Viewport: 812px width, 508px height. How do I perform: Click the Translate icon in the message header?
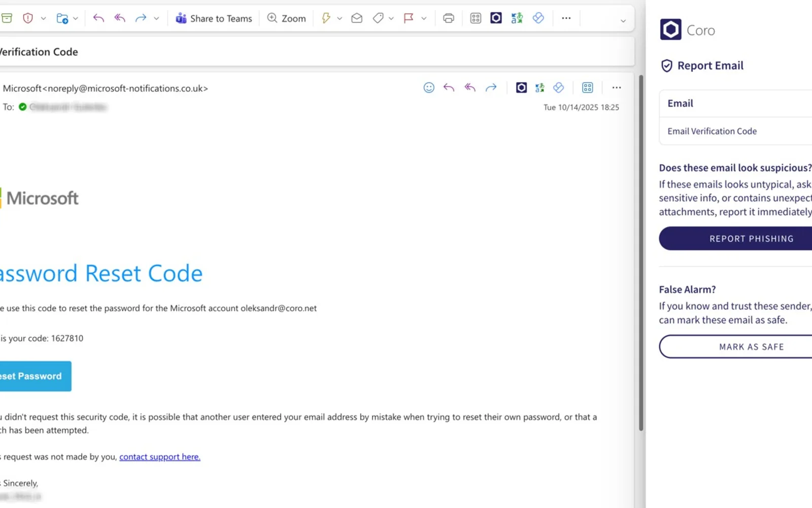539,87
